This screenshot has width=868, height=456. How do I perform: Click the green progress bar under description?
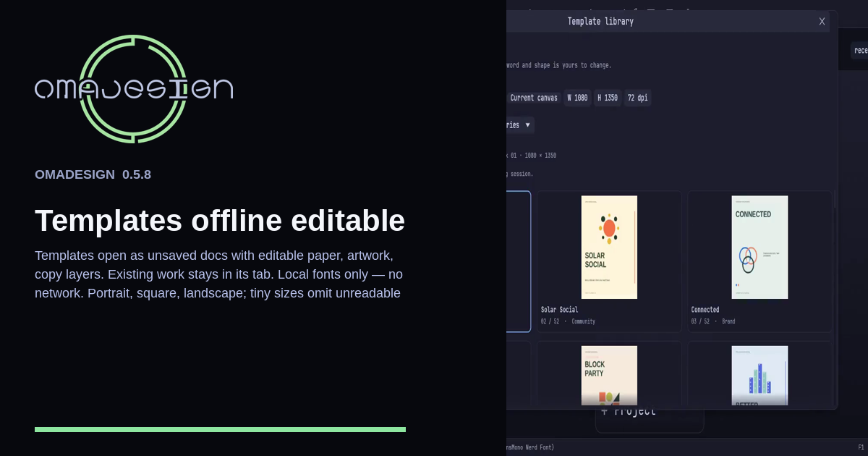[220, 429]
